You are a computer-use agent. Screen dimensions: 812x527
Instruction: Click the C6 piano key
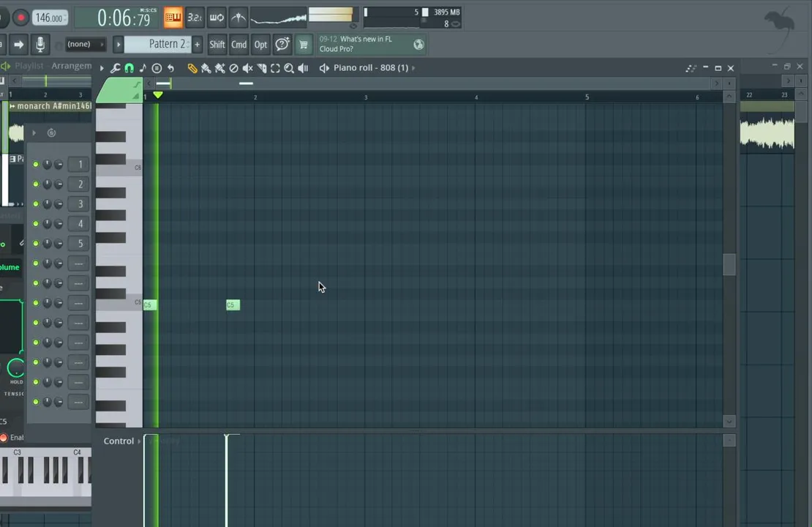tap(119, 168)
